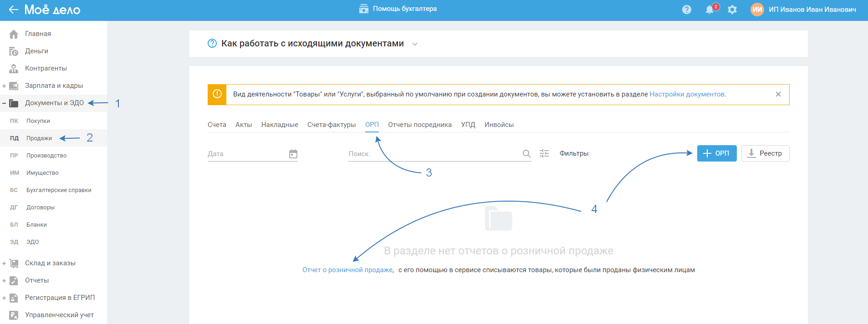Screen dimensions: 868x324
Task: Open Контрагенты section
Action: coord(46,68)
